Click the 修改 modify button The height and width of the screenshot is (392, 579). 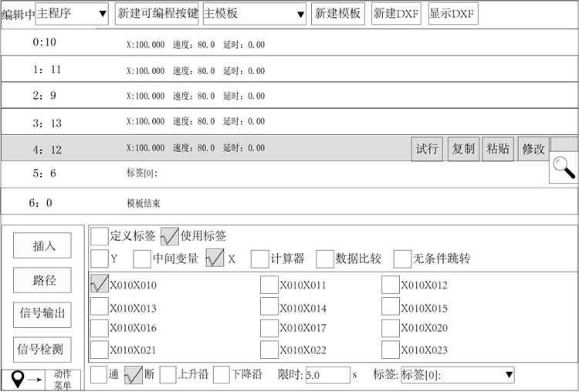click(533, 149)
